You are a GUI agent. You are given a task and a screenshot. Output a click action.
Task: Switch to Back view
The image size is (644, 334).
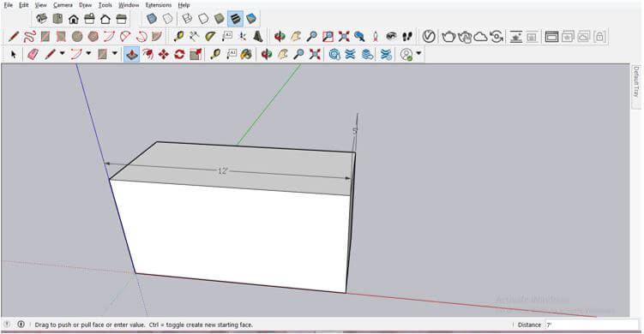[x=105, y=19]
